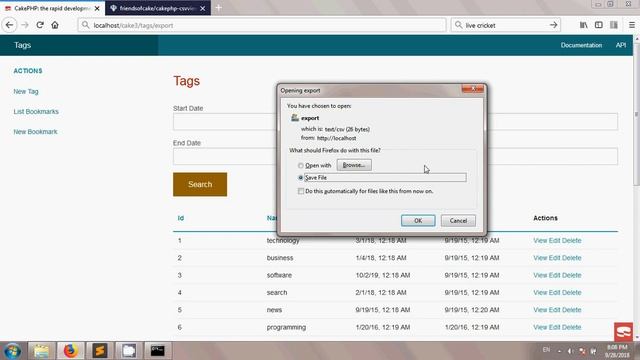Click the Search button
The image size is (640, 360).
coord(200,184)
